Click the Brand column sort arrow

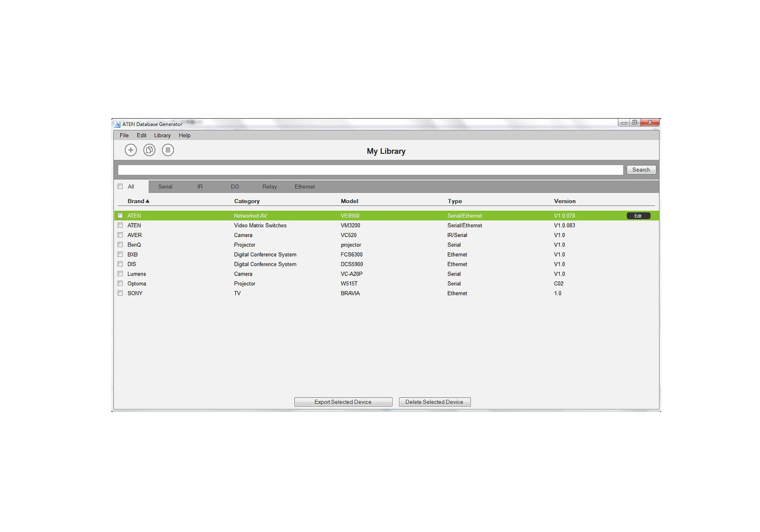click(x=147, y=201)
